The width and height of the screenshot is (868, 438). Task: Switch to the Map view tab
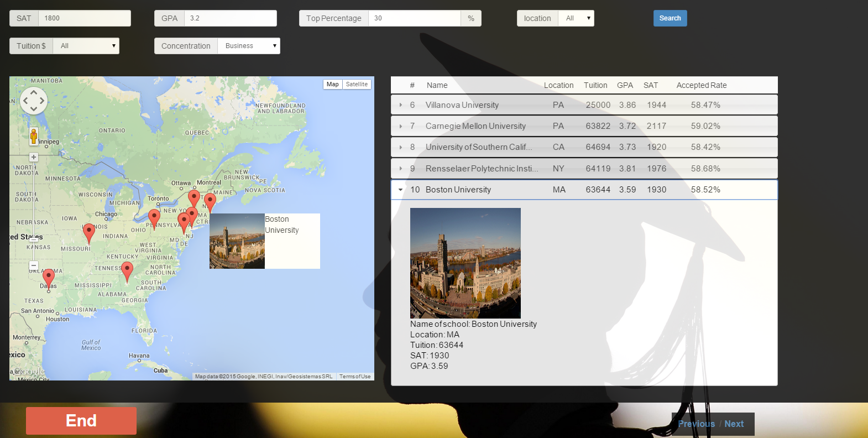point(332,84)
